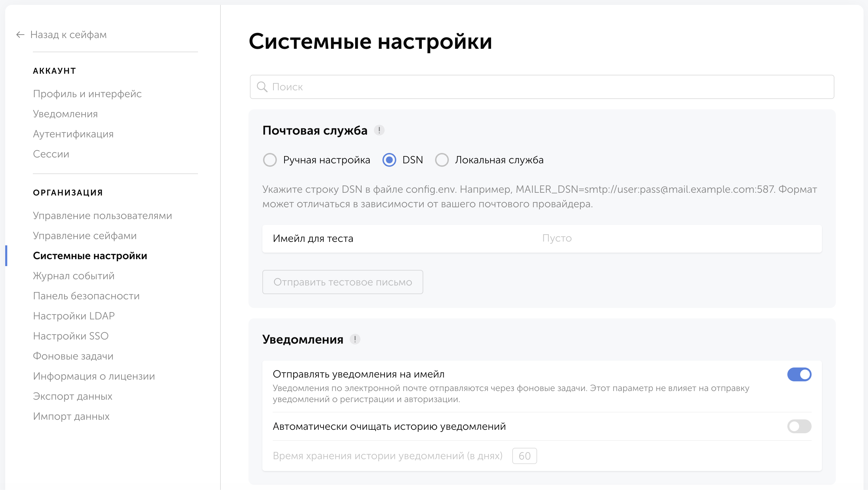
Task: Click the magnifier icon in the search field
Action: (262, 87)
